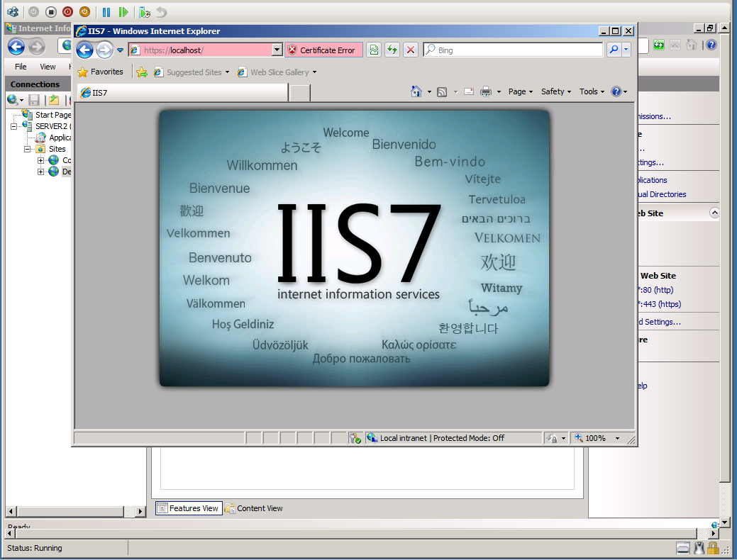Switch to Features View tab
Image resolution: width=737 pixels, height=560 pixels.
189,508
